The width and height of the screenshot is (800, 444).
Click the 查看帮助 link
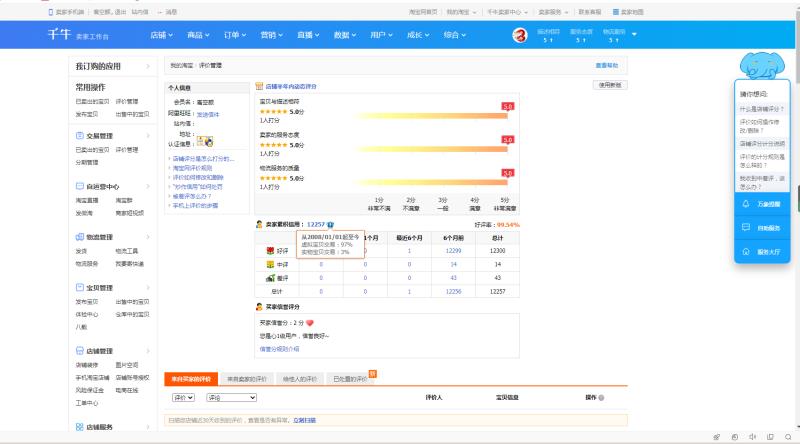click(x=607, y=65)
